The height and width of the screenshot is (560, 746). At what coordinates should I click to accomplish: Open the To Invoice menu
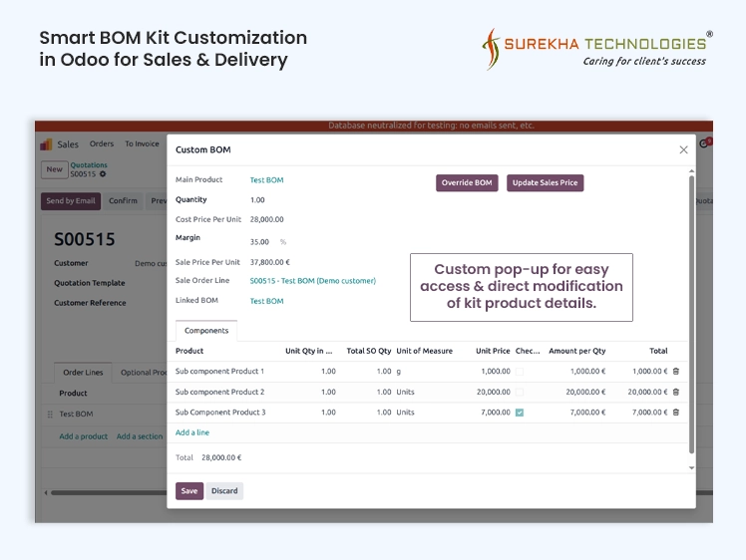[x=142, y=143]
